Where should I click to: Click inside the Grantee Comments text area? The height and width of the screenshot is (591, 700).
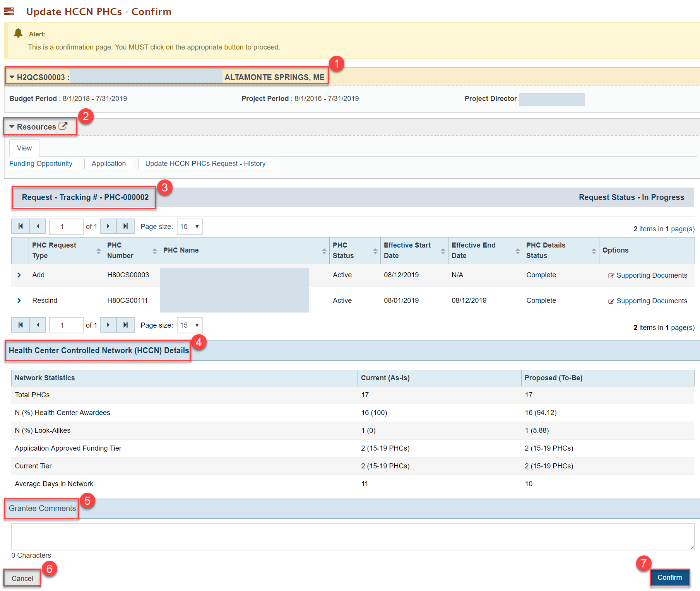tap(353, 537)
